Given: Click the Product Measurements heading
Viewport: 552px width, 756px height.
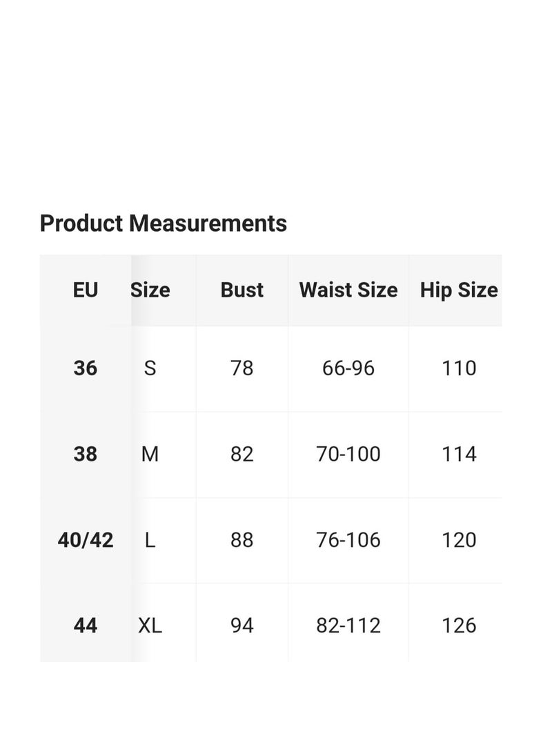Looking at the screenshot, I should coord(163,223).
